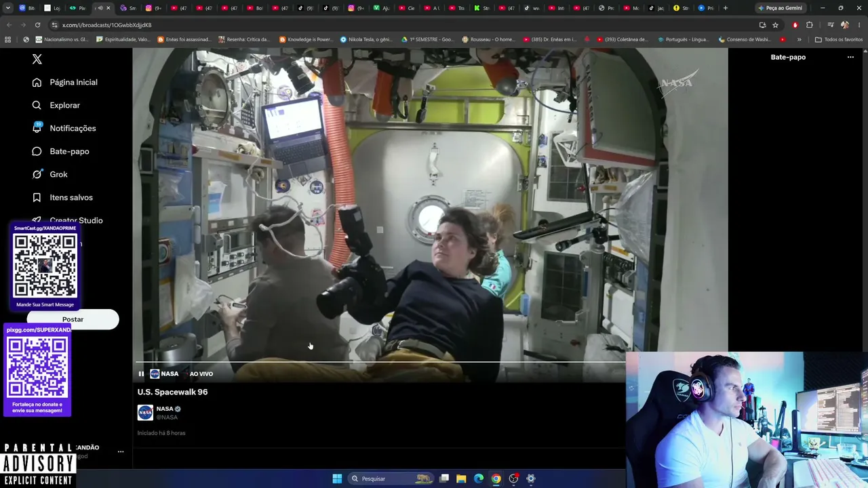Open NASA profile avatar below the video
The height and width of the screenshot is (488, 868).
click(145, 413)
